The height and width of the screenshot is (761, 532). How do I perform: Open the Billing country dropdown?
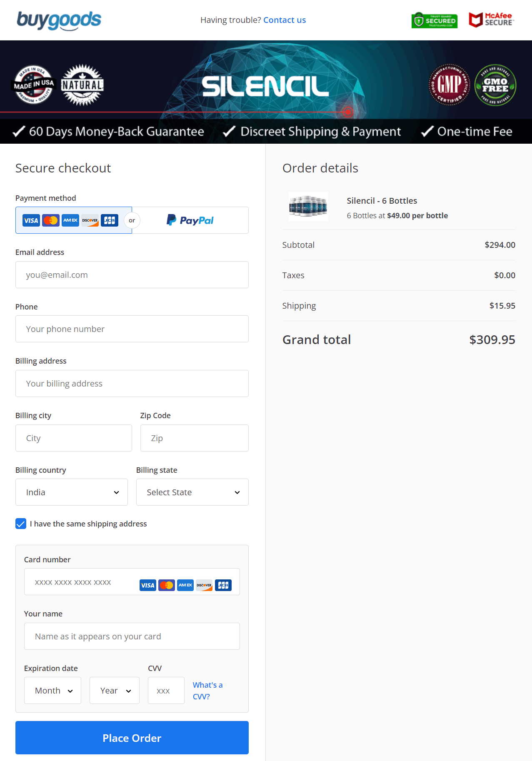72,492
